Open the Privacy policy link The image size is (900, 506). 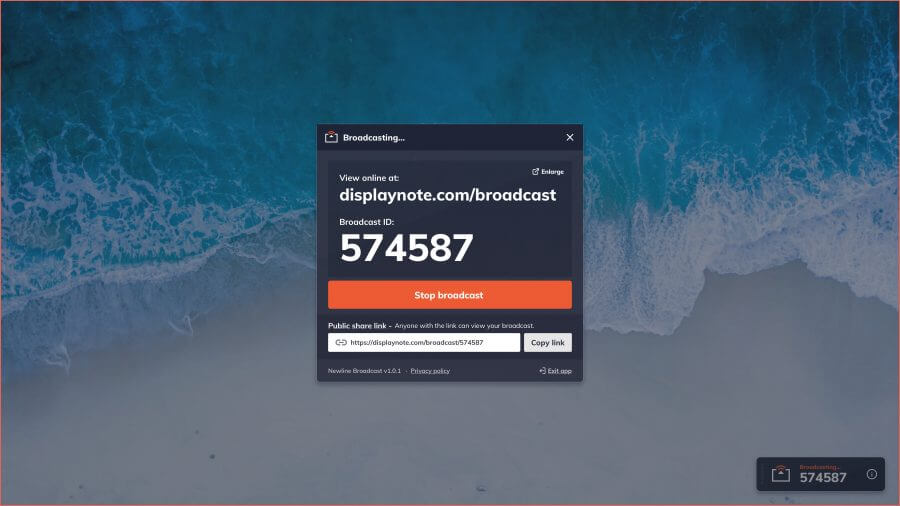(x=430, y=371)
